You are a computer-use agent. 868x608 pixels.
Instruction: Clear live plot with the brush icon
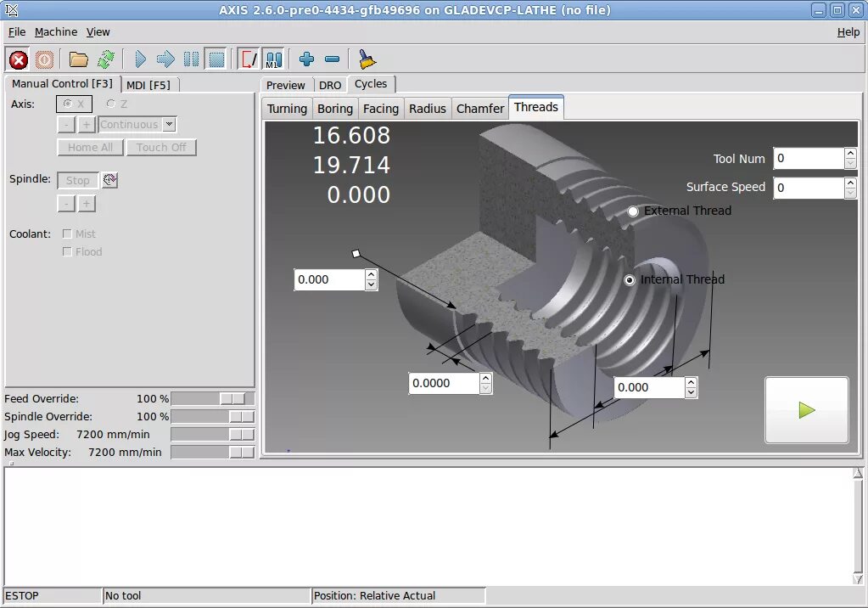[367, 59]
